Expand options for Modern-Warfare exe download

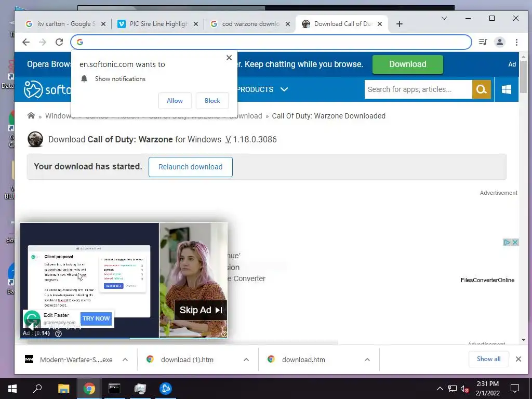(125, 360)
